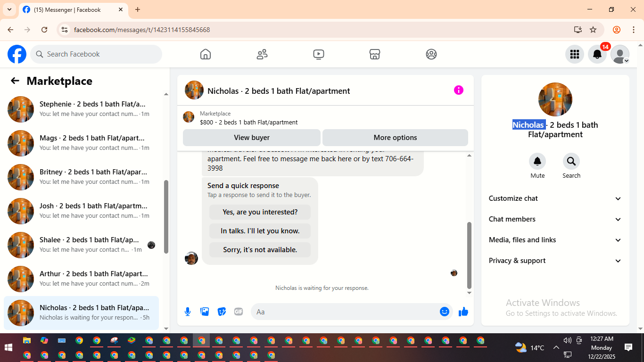This screenshot has height=362, width=644.
Task: Open Windows Action Center notifications
Action: click(x=628, y=347)
